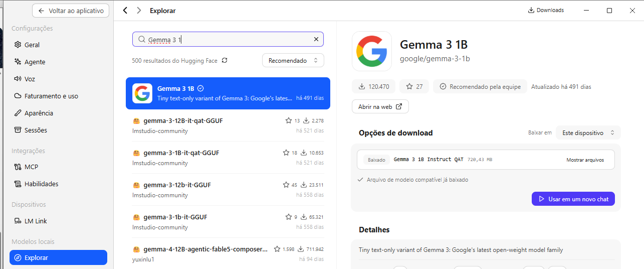Select Explorar under Modelos locais
Viewport: 644px width, 269px height.
click(x=58, y=257)
